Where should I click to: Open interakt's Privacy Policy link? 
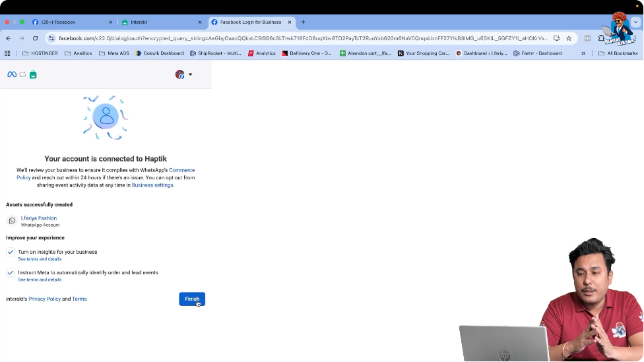44,299
